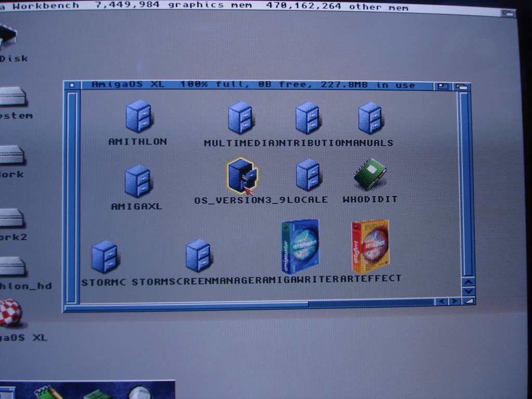Click the "MANUALS" label text
The width and height of the screenshot is (532, 399).
click(x=369, y=143)
